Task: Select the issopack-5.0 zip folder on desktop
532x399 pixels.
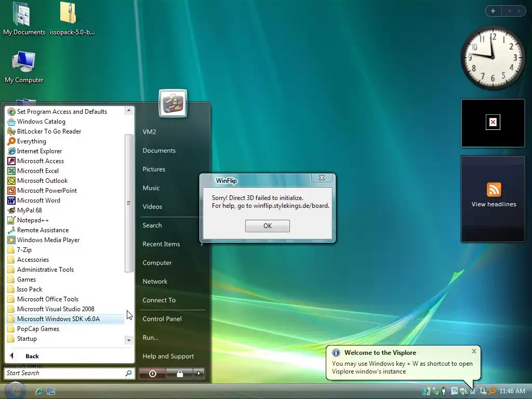Action: (x=72, y=19)
